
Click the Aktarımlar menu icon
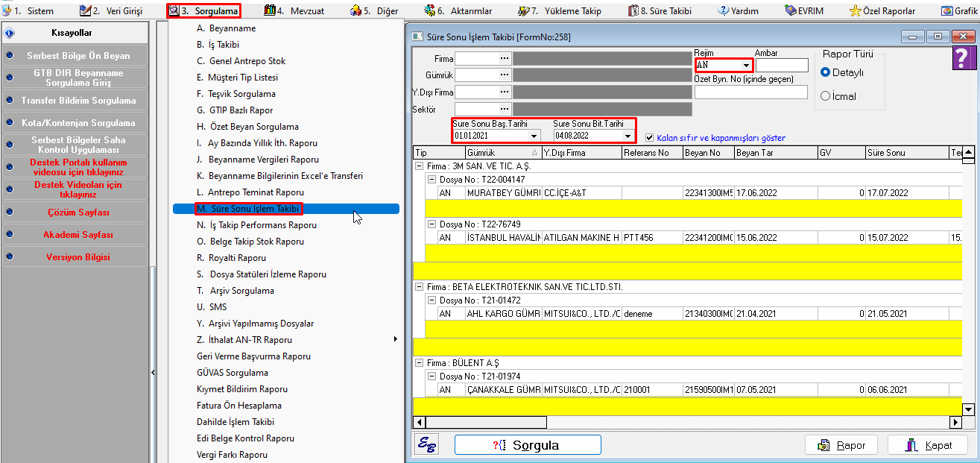[x=429, y=11]
